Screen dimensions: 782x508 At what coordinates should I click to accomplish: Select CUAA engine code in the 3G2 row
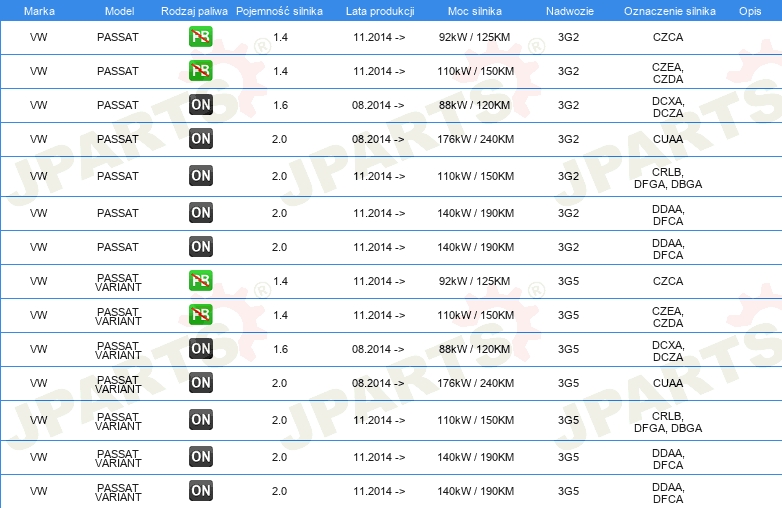(668, 139)
